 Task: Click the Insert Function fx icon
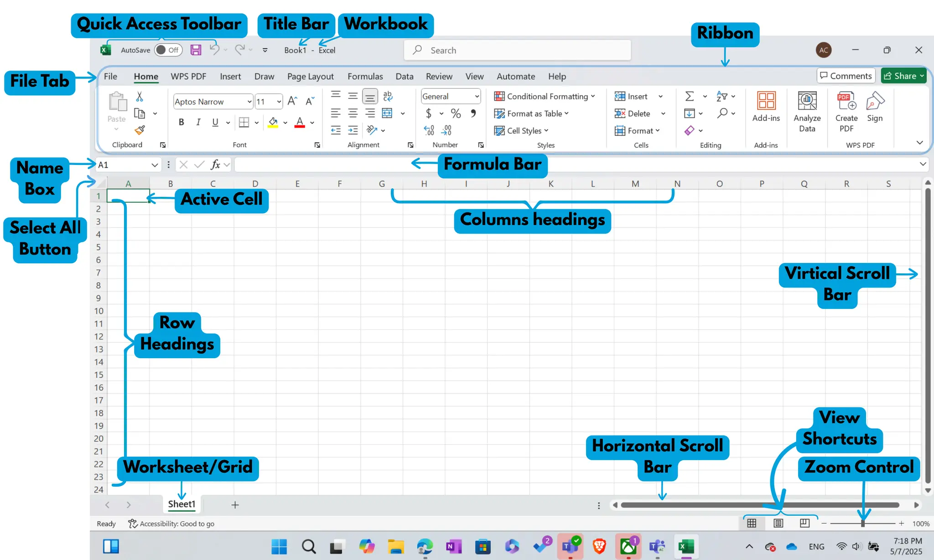click(215, 164)
